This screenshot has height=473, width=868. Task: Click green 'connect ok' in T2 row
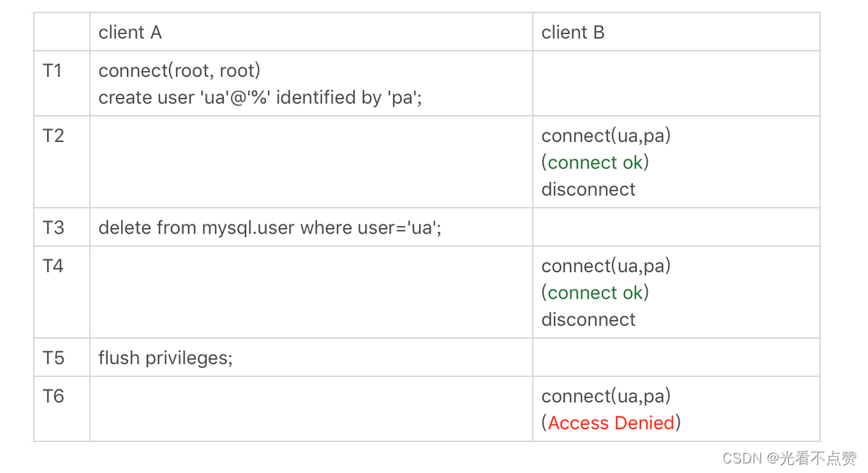[x=595, y=163]
